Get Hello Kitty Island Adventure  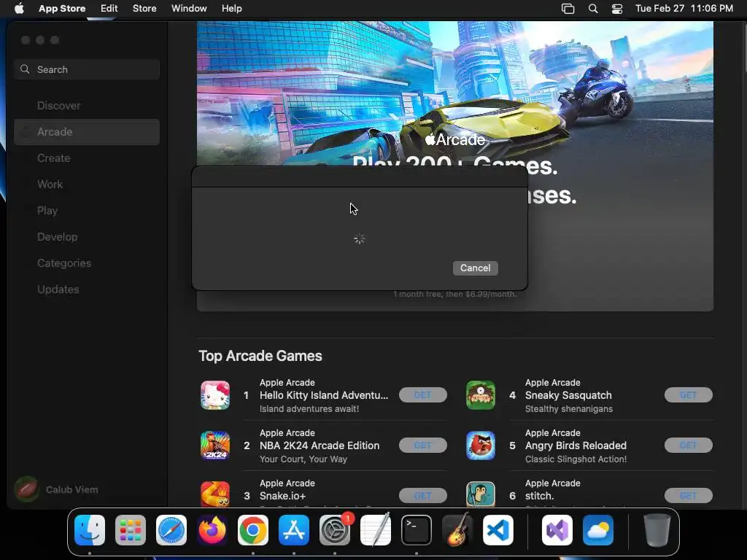click(x=423, y=394)
